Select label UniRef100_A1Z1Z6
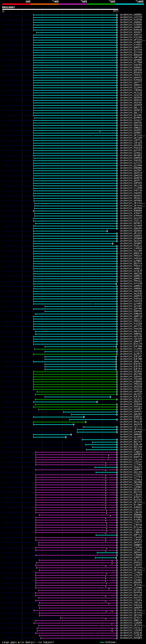This screenshot has width=146, height=644. 131,93
